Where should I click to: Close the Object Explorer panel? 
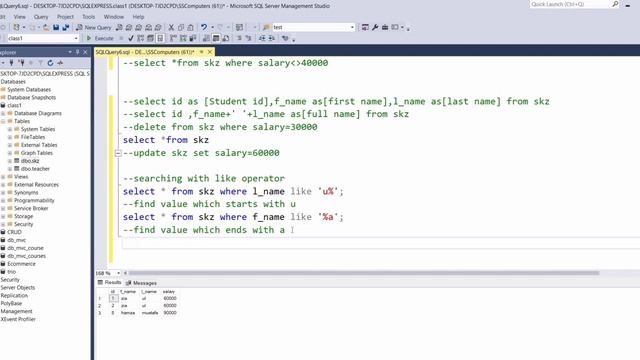(85, 52)
